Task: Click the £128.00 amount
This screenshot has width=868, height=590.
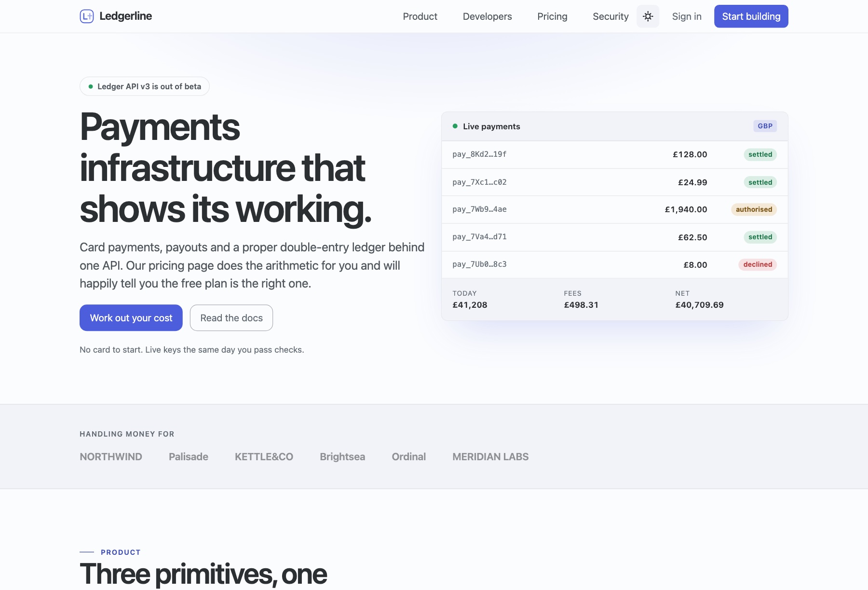Action: click(690, 154)
